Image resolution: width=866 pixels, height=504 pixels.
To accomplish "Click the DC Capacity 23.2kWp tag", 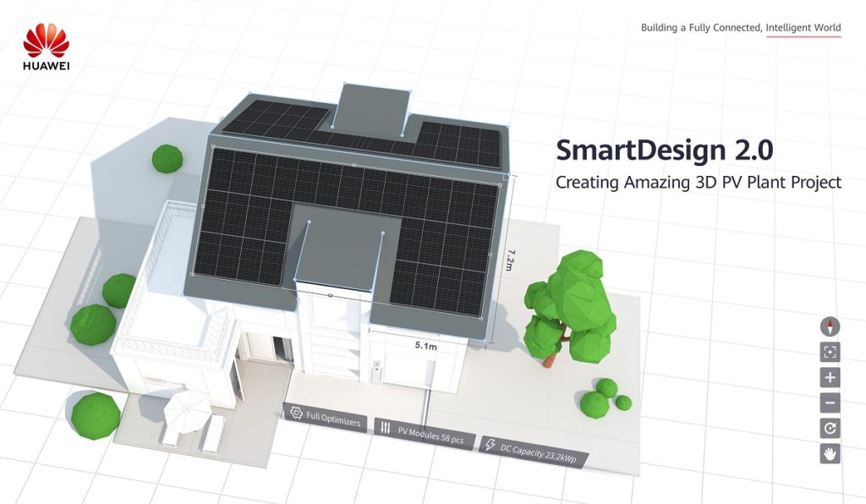I will tap(533, 451).
